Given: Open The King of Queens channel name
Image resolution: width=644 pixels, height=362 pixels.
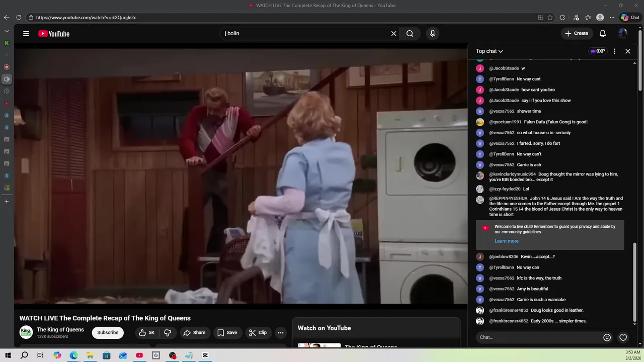Looking at the screenshot, I should coord(60,330).
